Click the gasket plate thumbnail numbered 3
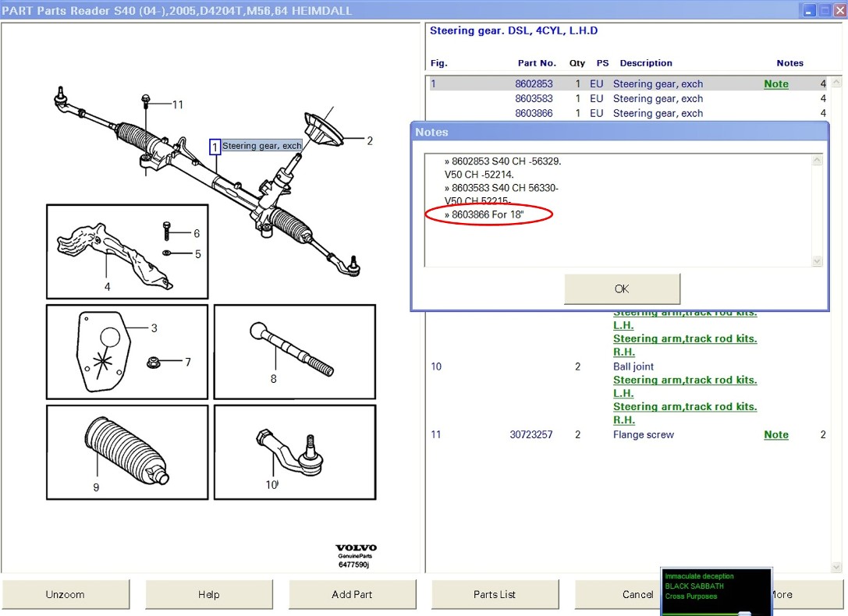 click(x=127, y=352)
